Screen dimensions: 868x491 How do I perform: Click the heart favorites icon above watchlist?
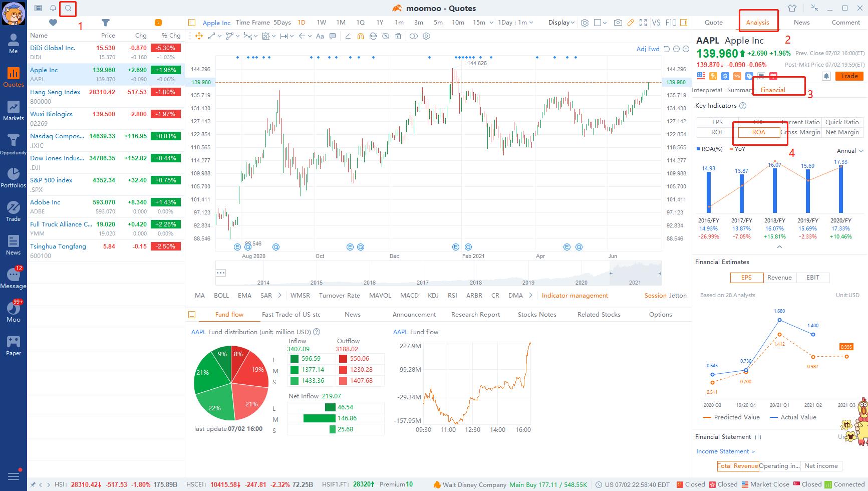pos(53,23)
